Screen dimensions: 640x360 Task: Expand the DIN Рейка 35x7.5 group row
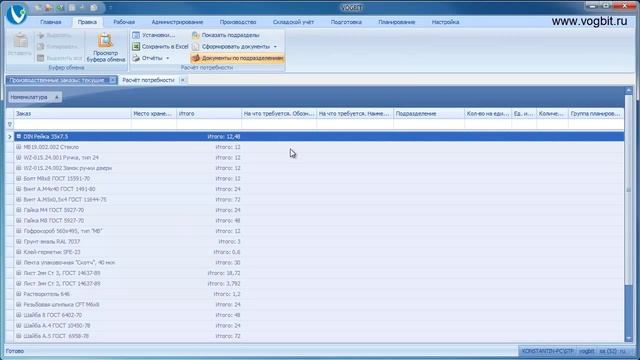click(x=19, y=136)
